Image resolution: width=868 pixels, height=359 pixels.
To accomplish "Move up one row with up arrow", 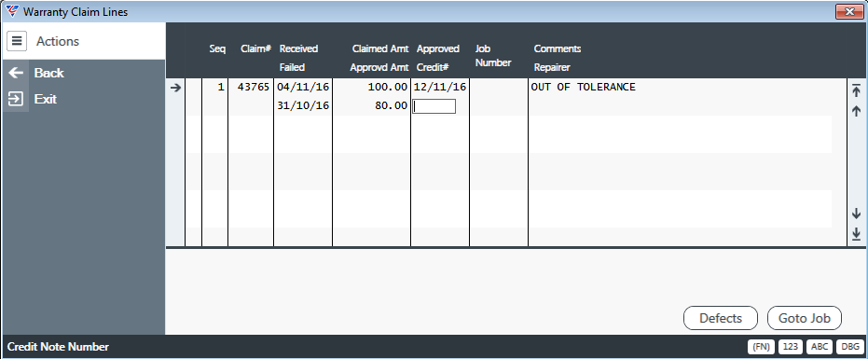I will click(x=857, y=111).
